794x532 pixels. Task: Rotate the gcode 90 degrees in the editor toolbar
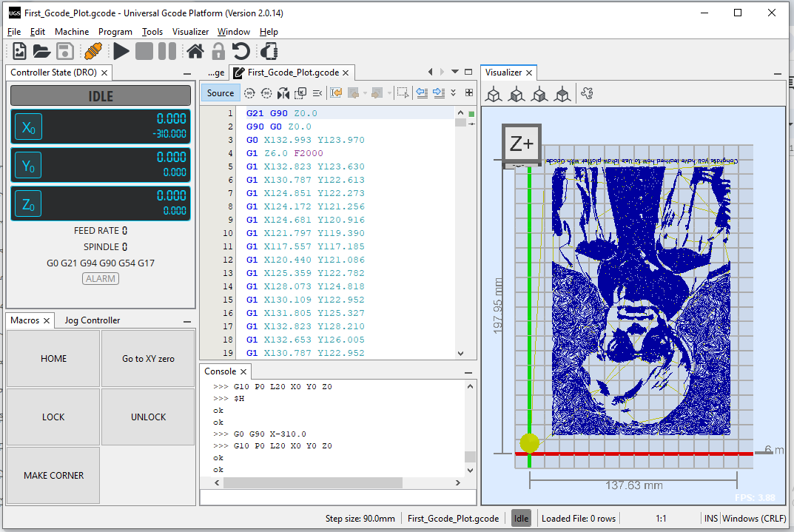click(250, 93)
